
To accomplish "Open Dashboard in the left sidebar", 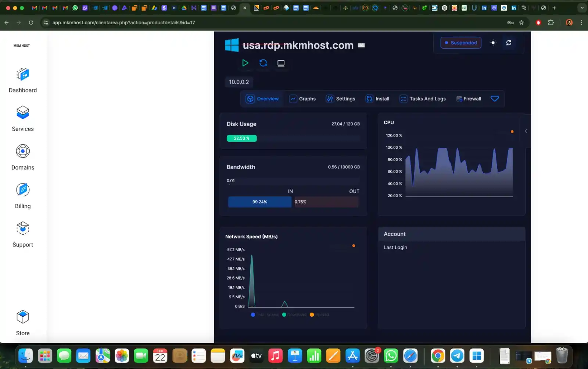I will pos(23,81).
